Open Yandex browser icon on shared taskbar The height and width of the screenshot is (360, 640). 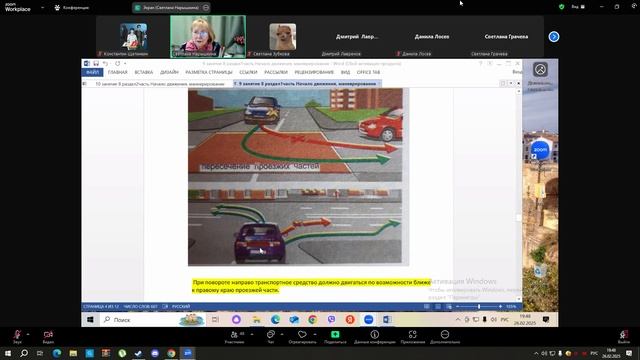[x=350, y=320]
